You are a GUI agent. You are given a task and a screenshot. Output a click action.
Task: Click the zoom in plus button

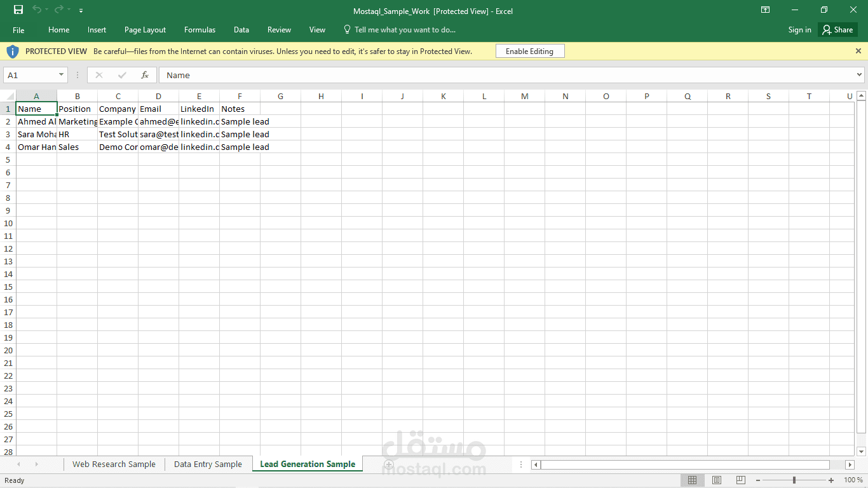(831, 480)
